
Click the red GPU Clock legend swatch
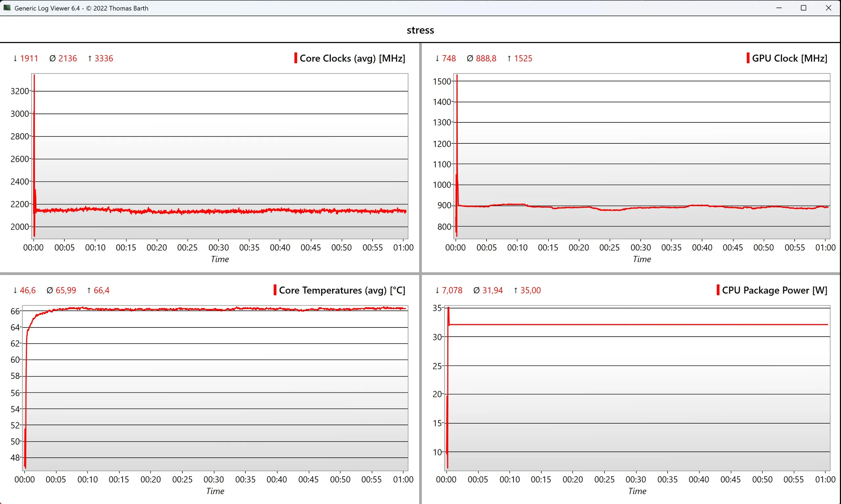coord(748,58)
